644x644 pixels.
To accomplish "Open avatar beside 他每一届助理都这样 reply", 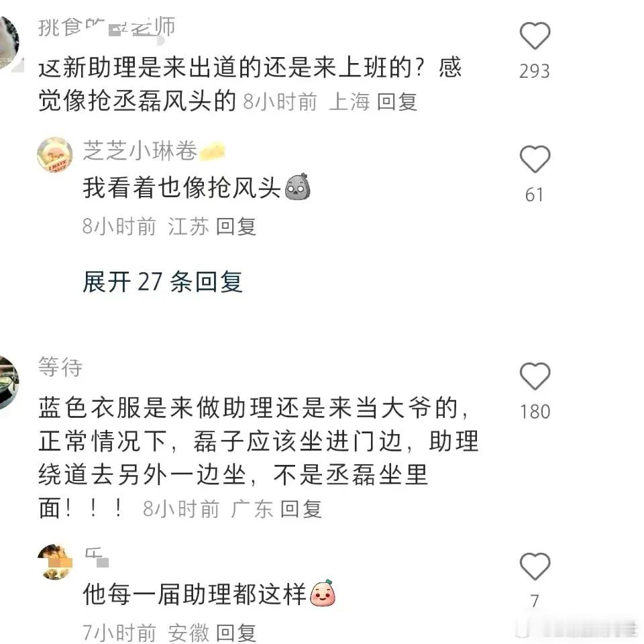I will tap(54, 562).
